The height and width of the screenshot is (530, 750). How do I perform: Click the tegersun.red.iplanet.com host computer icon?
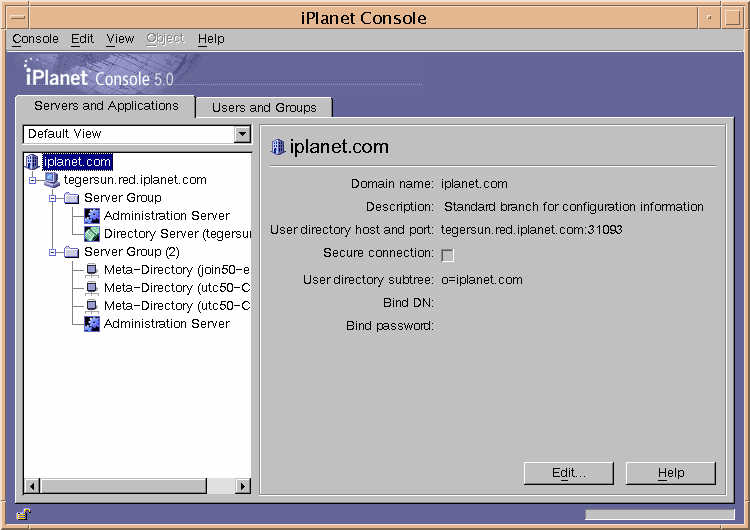click(x=52, y=180)
